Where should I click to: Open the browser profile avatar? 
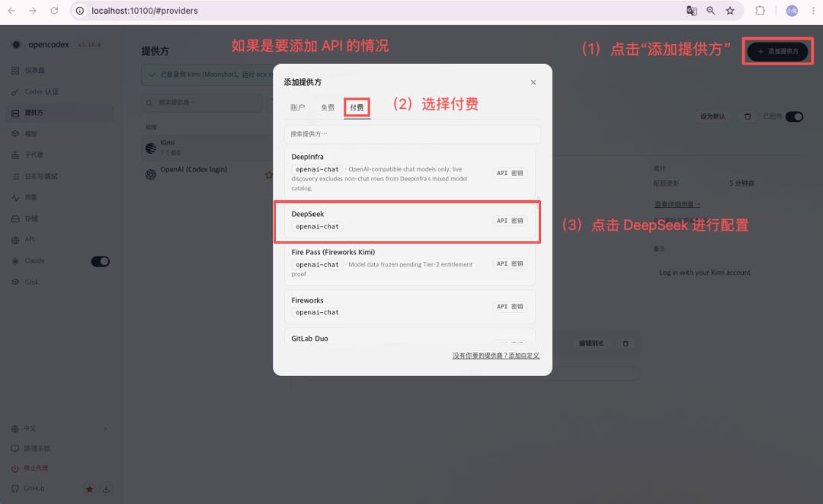tap(792, 11)
